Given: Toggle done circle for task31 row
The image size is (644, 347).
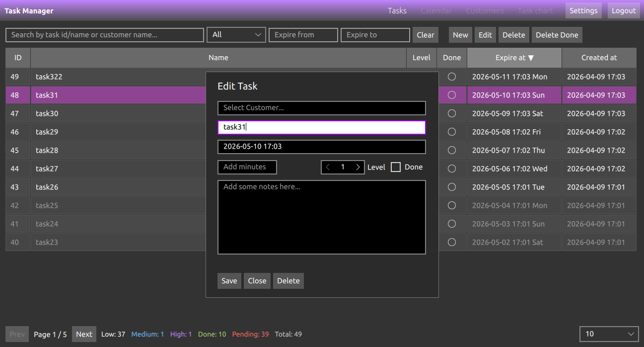Looking at the screenshot, I should (x=451, y=95).
